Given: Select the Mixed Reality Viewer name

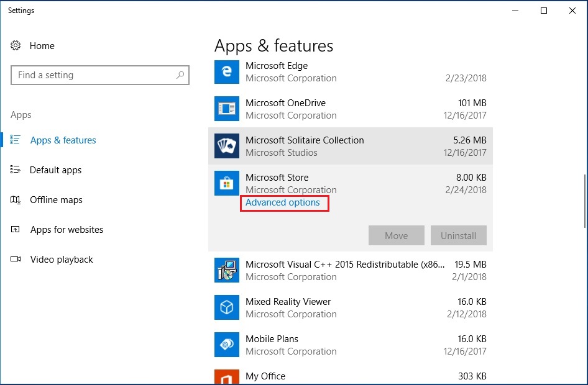Looking at the screenshot, I should point(288,302).
